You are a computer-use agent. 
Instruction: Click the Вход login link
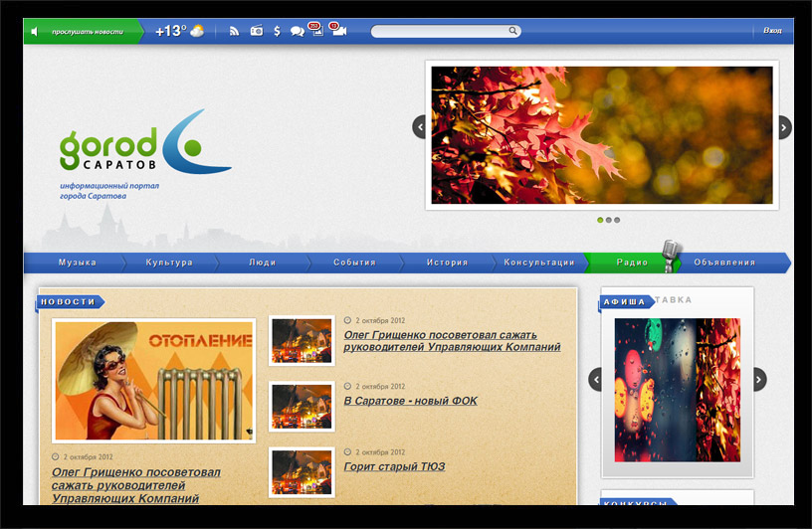771,31
